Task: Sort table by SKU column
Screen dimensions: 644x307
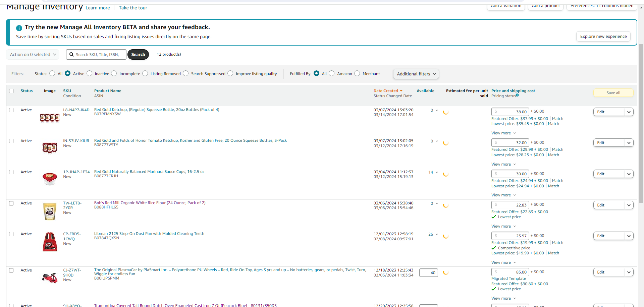Action: coord(67,91)
